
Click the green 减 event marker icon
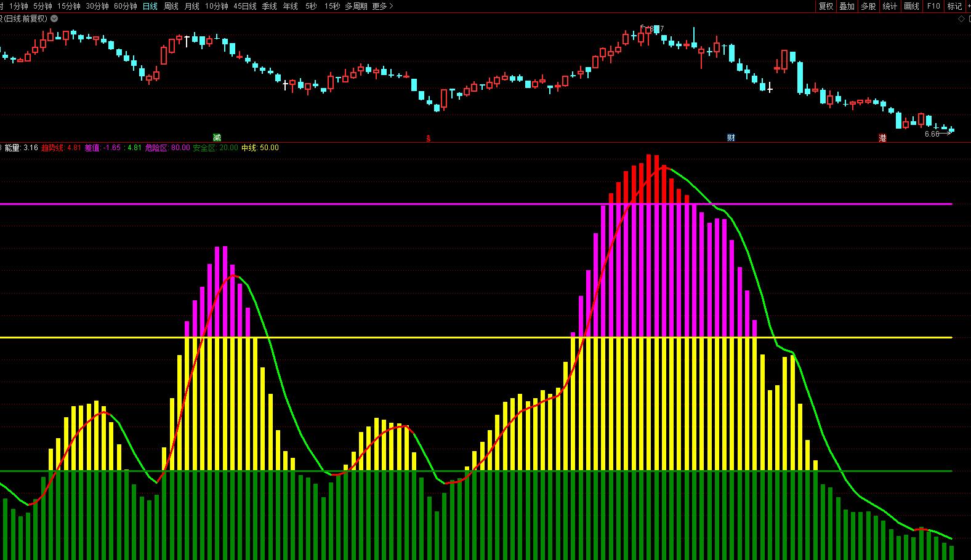[x=217, y=138]
